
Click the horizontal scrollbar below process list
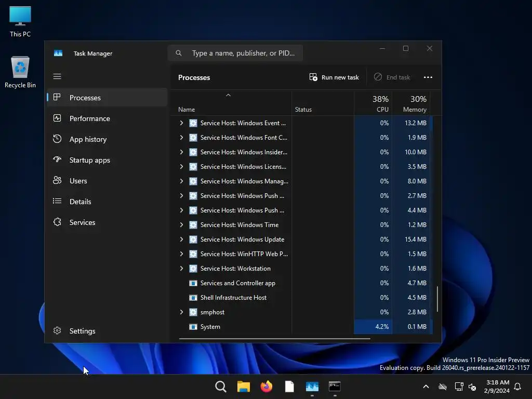click(x=274, y=339)
